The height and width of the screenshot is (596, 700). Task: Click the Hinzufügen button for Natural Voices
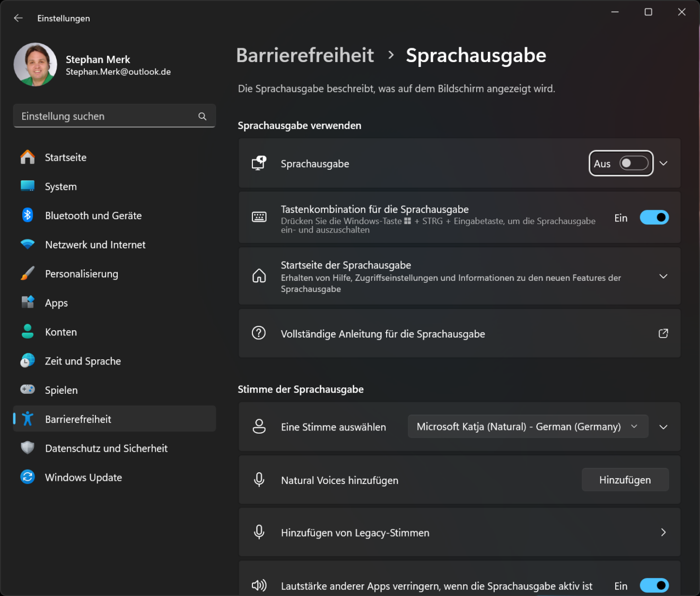(x=625, y=479)
